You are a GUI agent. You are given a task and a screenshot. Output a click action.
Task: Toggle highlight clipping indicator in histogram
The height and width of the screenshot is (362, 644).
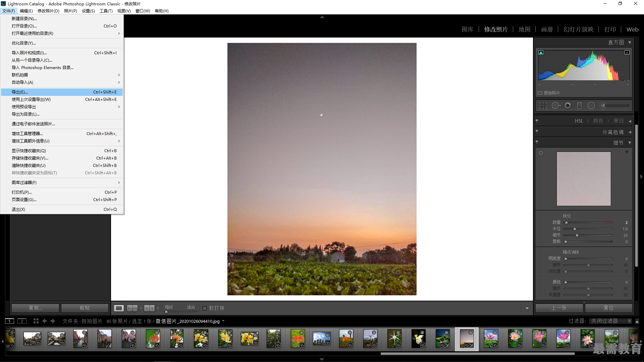pyautogui.click(x=627, y=53)
